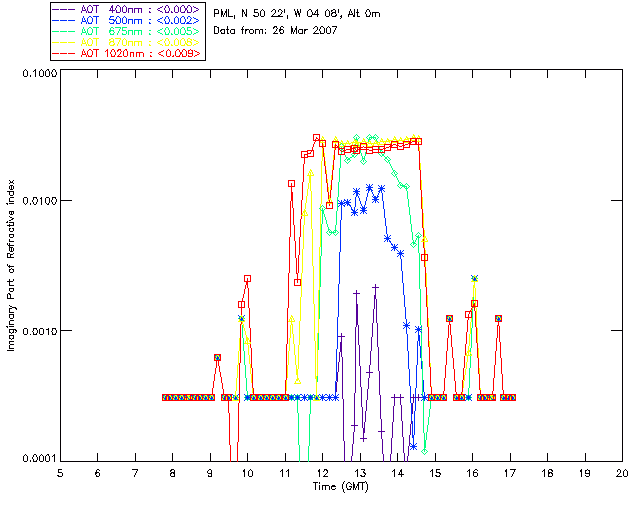Click the 0.0010 y-axis tick label
The image size is (640, 512).
point(39,331)
